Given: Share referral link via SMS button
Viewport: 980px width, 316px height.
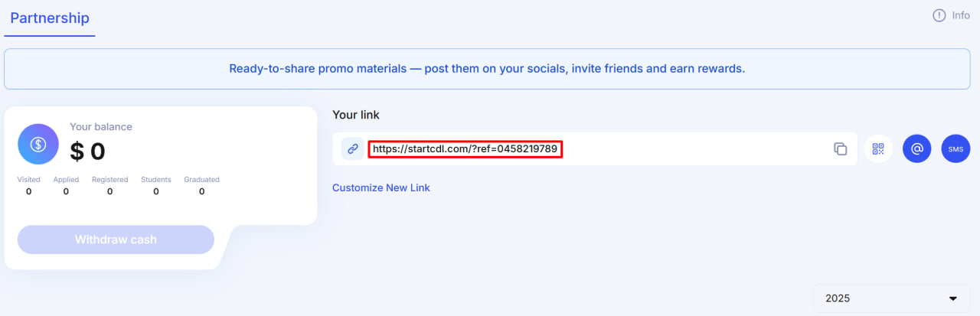Looking at the screenshot, I should [955, 148].
